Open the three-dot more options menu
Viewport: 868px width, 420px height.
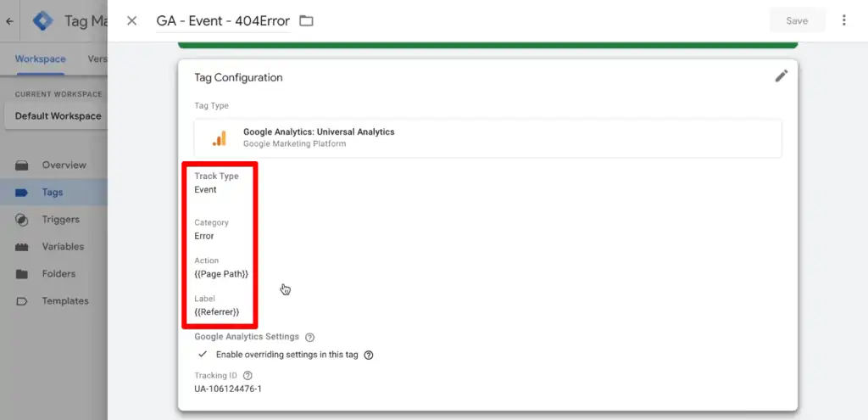(x=843, y=20)
